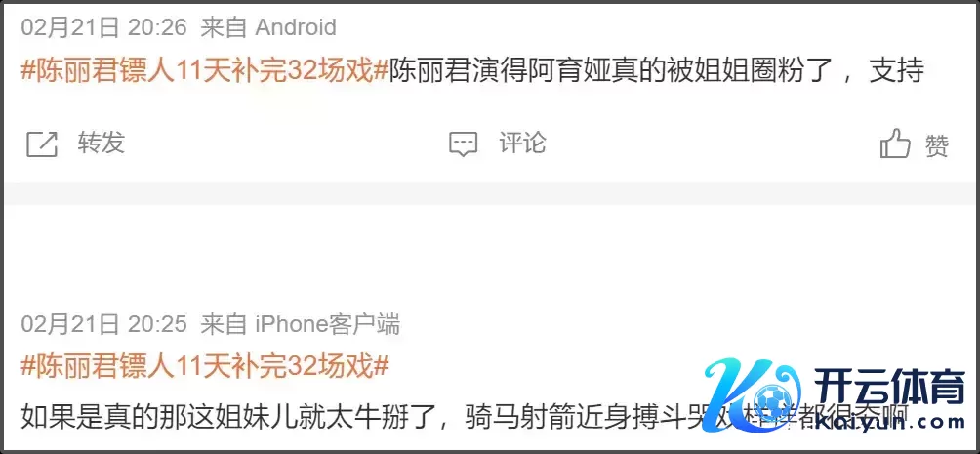This screenshot has width=980, height=454.
Task: Click the 来自 iPhone客户端 source label
Action: (300, 324)
